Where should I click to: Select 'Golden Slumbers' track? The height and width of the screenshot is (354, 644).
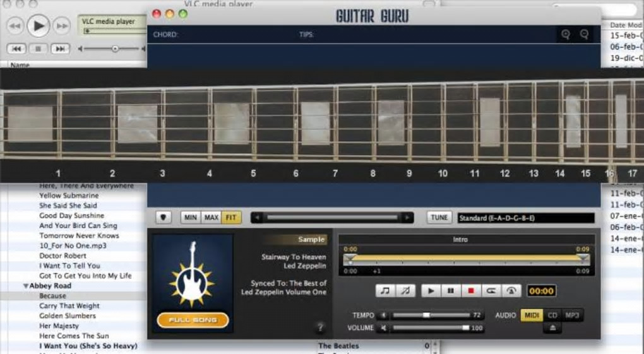coord(68,316)
